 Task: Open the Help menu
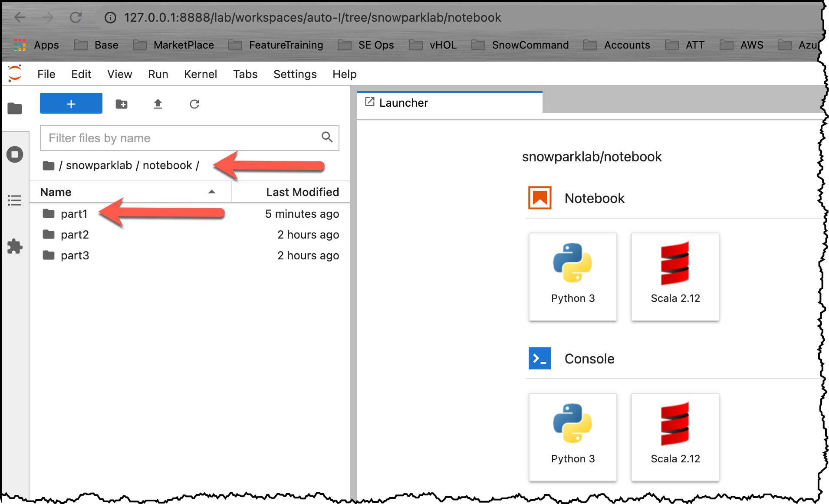point(345,74)
